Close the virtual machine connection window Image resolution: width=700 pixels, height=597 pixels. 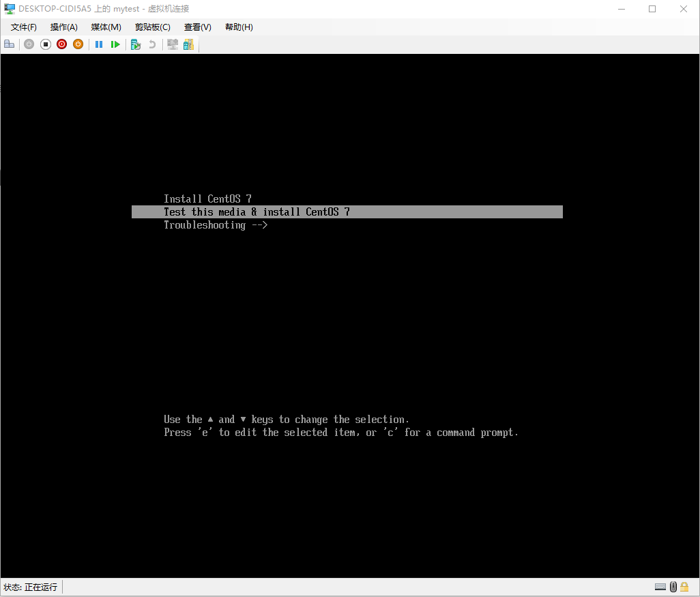[684, 9]
